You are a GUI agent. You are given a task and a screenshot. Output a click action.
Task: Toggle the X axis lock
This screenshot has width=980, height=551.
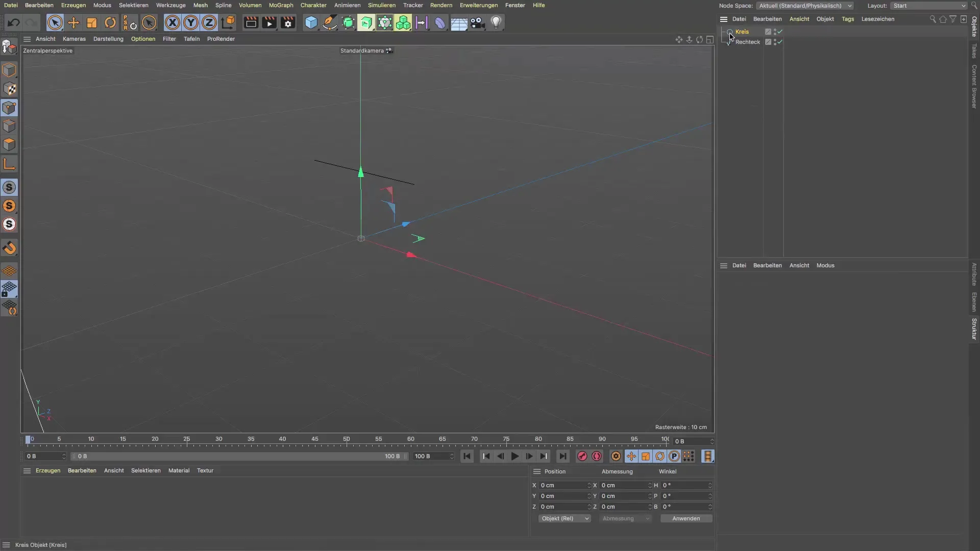click(x=173, y=22)
